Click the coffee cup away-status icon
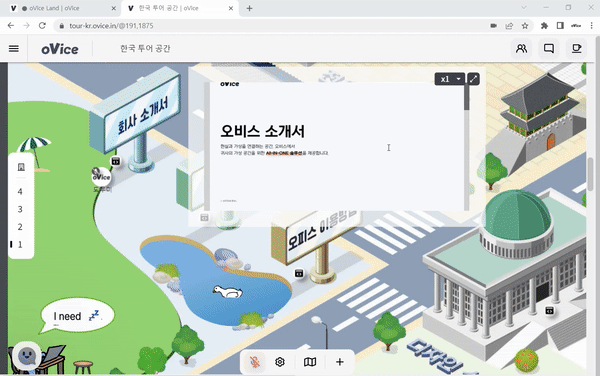The image size is (600, 376). click(576, 49)
